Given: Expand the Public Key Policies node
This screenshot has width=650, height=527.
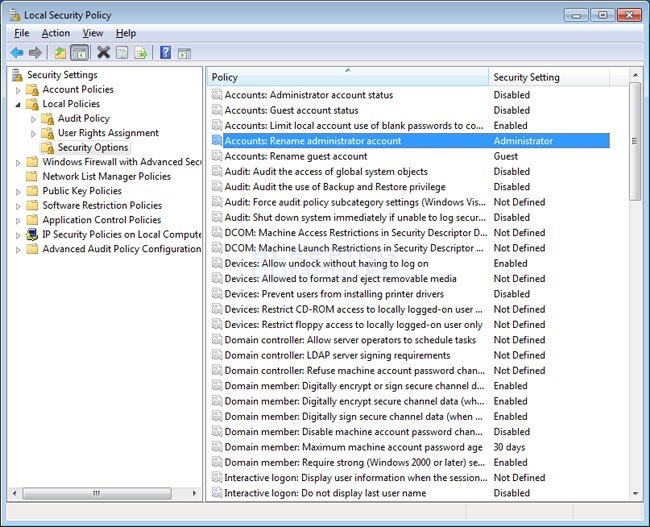Looking at the screenshot, I should tap(18, 191).
